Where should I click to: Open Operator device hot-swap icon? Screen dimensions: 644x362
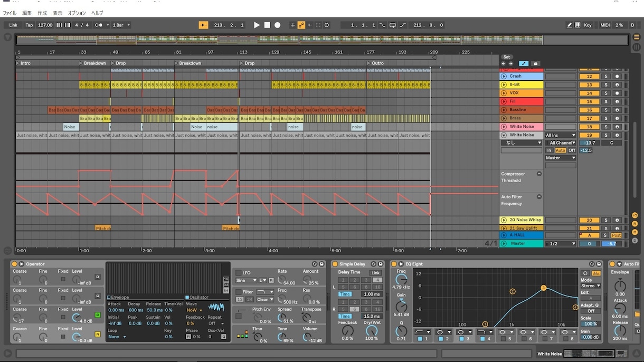315,264
